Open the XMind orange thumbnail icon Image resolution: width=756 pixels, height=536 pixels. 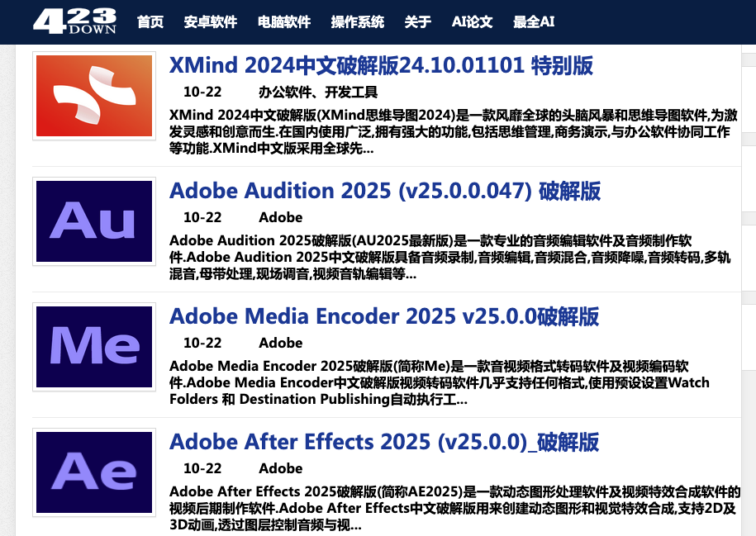tap(94, 96)
